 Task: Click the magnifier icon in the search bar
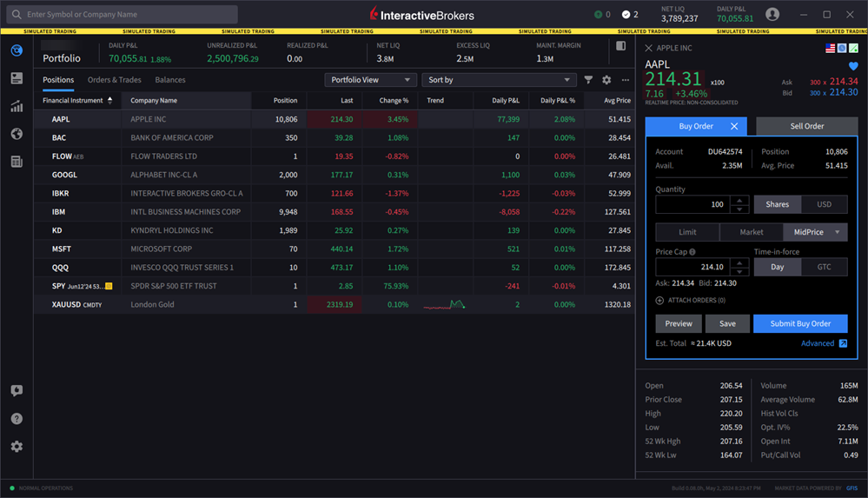17,15
